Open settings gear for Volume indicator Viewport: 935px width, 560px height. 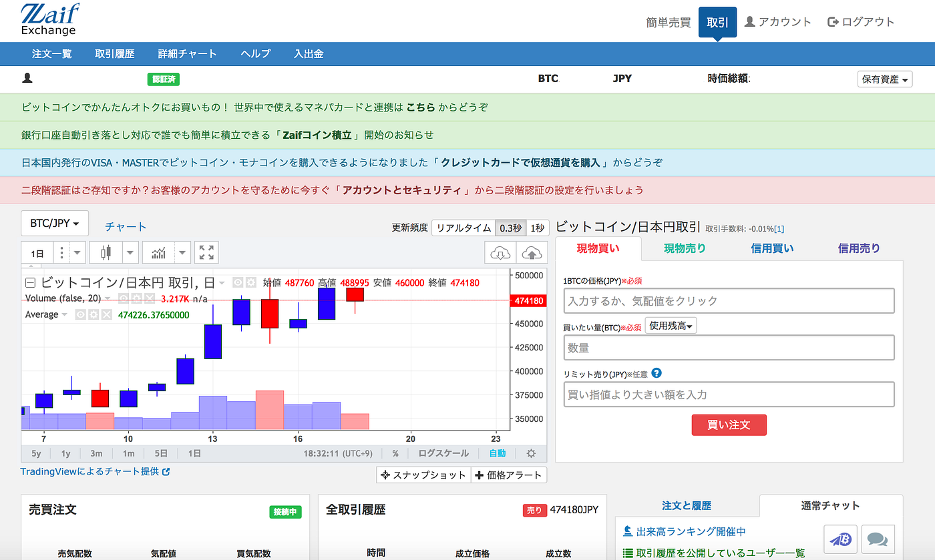click(x=136, y=298)
